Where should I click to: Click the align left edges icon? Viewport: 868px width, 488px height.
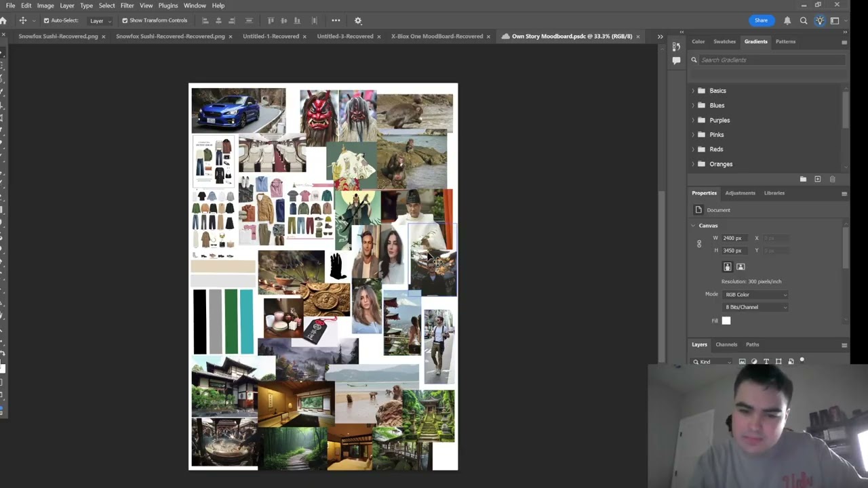coord(205,20)
